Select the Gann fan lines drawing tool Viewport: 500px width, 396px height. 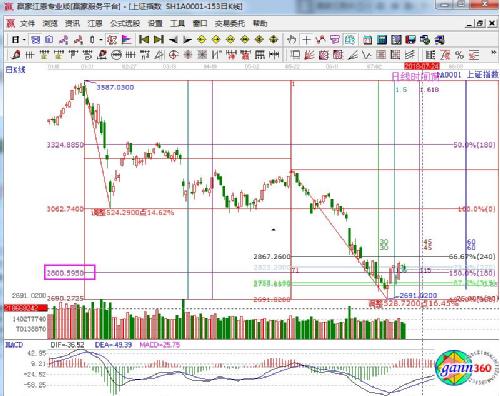(x=309, y=55)
